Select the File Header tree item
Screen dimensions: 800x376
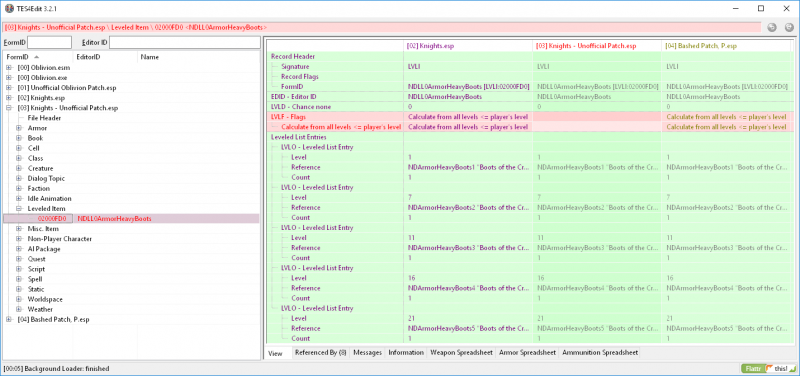point(44,118)
